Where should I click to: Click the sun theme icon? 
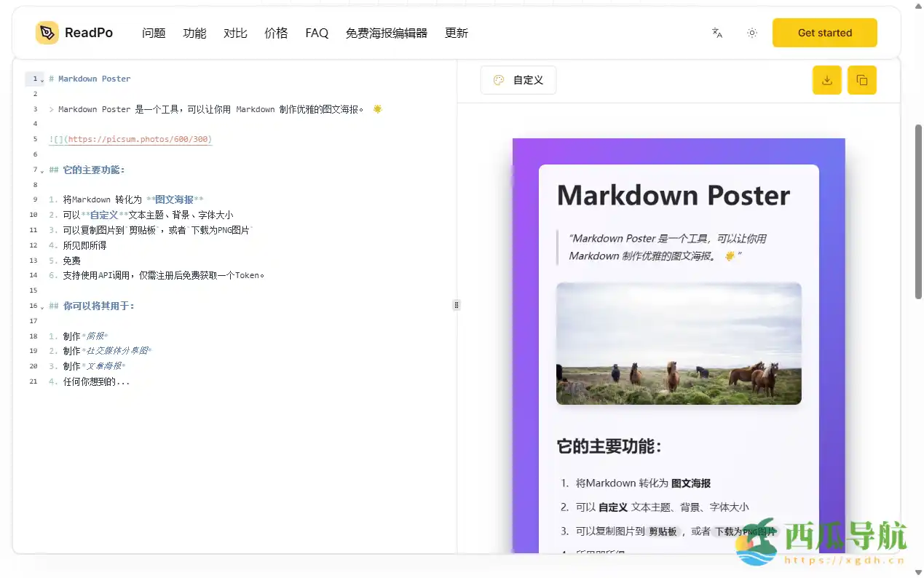coord(751,33)
